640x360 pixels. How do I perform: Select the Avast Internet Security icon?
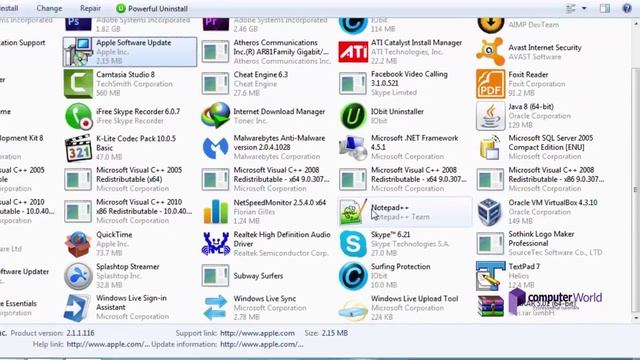click(x=490, y=51)
